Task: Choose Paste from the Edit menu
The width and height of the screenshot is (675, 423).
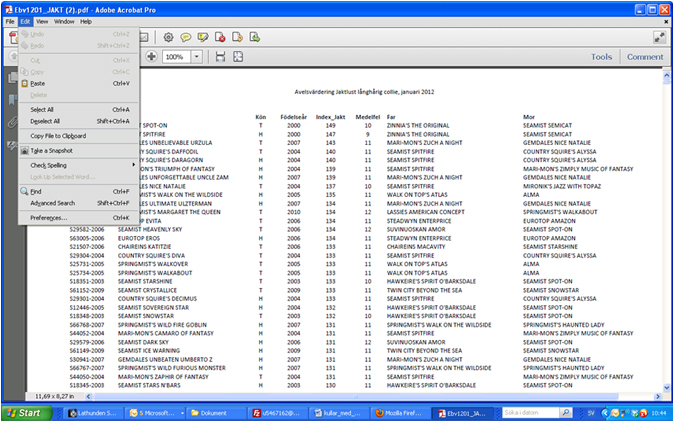Action: [38, 83]
